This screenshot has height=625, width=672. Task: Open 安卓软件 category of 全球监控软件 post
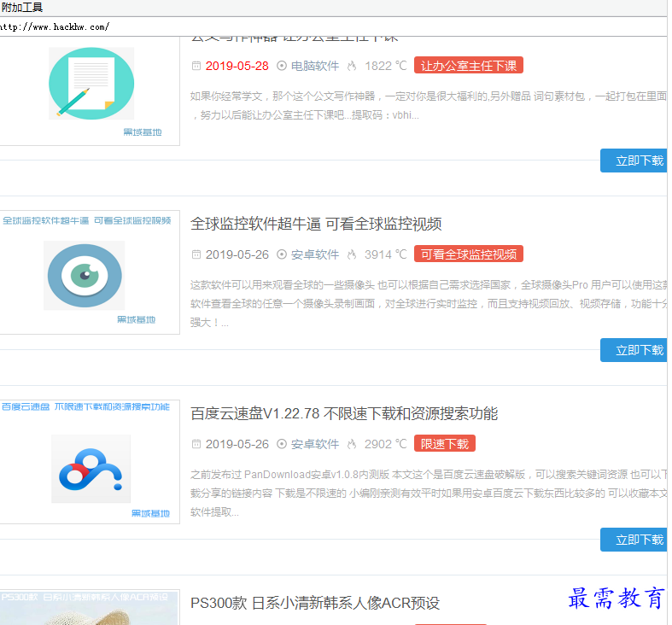pyautogui.click(x=315, y=254)
